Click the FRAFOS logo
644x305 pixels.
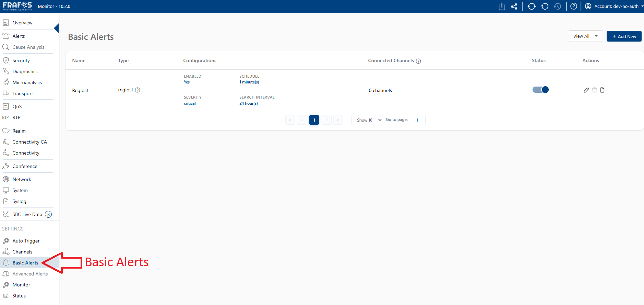coord(17,6)
